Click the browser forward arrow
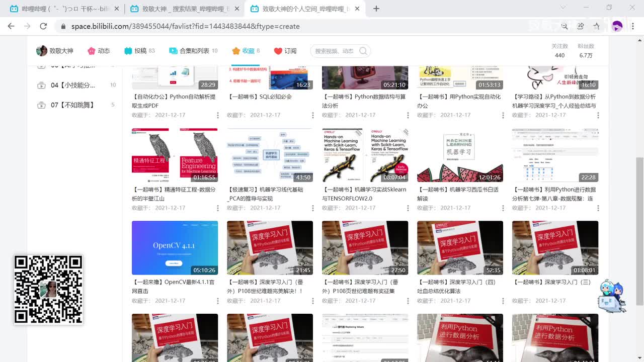 (x=27, y=26)
